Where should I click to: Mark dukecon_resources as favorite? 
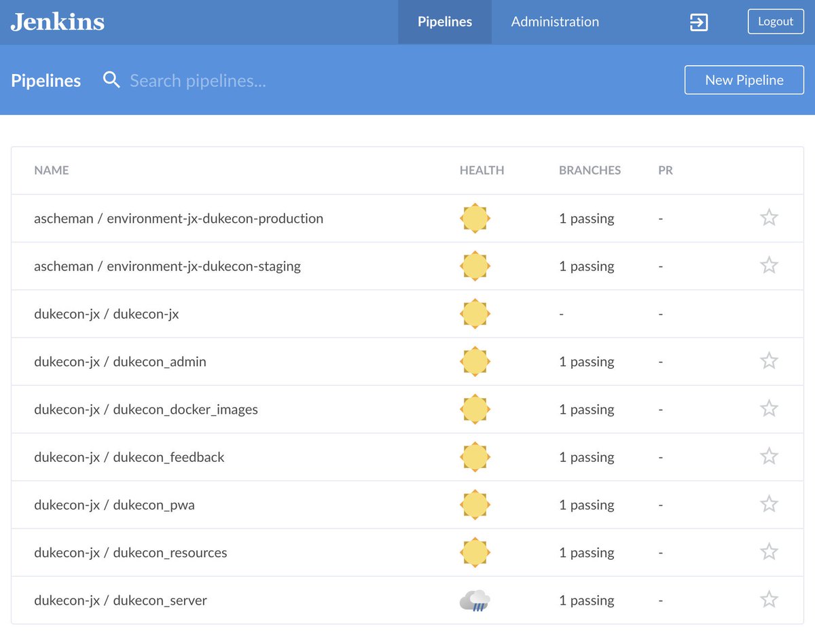(x=769, y=551)
